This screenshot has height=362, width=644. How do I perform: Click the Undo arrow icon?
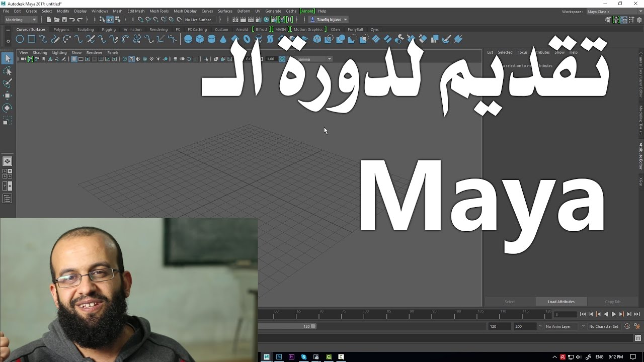point(72,20)
